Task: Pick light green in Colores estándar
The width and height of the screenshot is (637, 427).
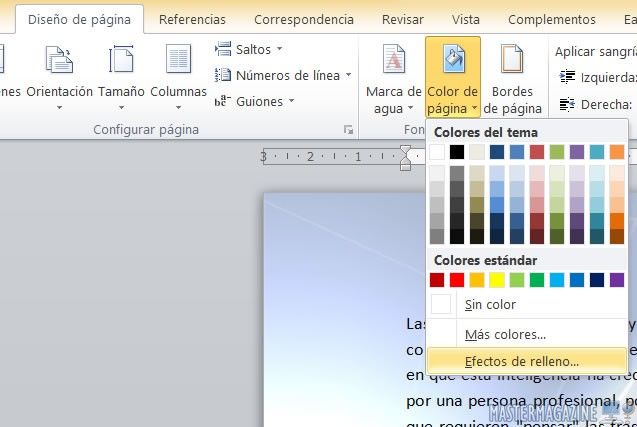Action: point(517,280)
